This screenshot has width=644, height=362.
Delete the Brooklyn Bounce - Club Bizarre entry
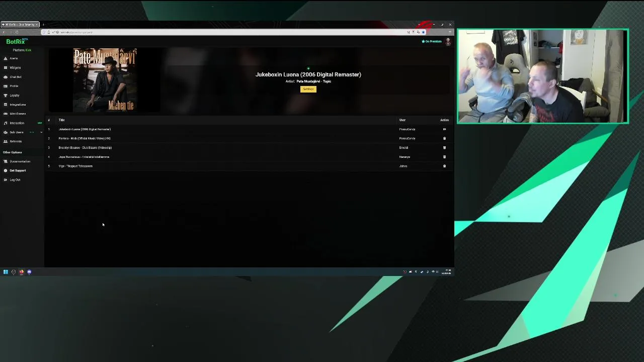pos(444,148)
